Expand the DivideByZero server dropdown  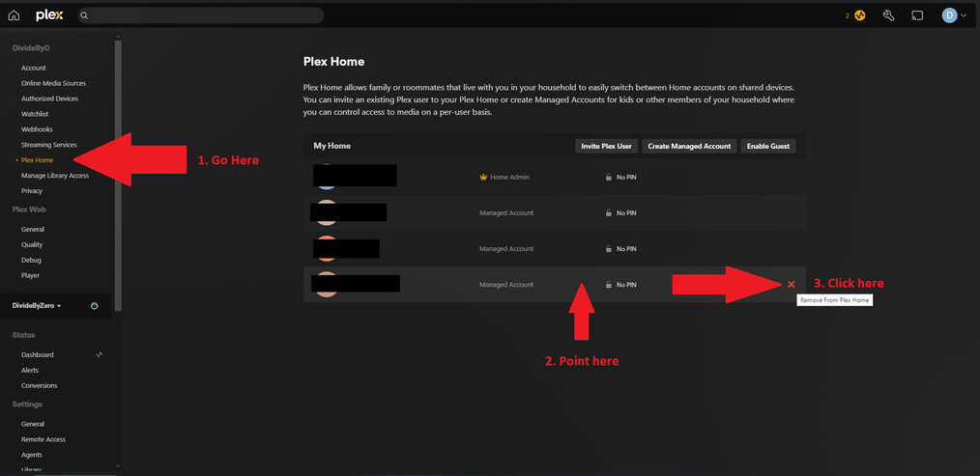point(37,306)
